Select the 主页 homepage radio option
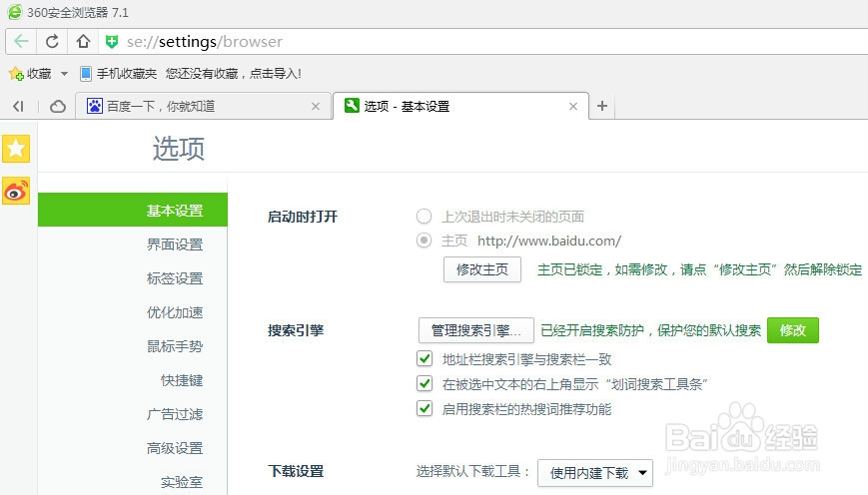Image resolution: width=868 pixels, height=495 pixels. pos(425,241)
